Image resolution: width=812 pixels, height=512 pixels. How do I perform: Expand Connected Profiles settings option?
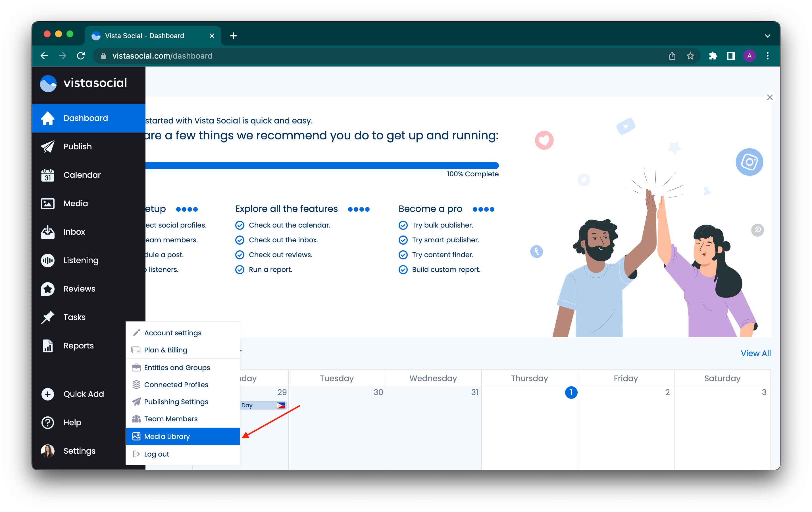point(176,384)
